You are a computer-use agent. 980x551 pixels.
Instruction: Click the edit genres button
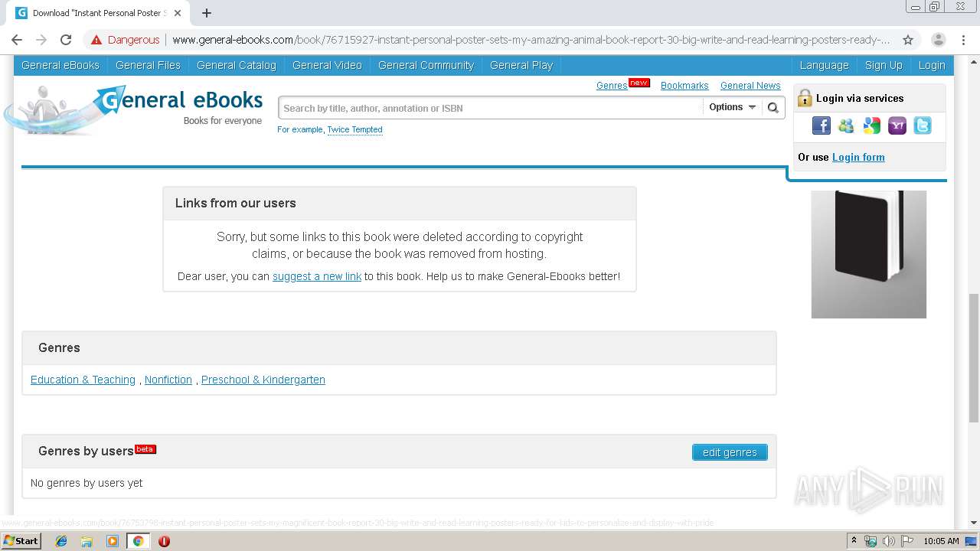tap(730, 452)
